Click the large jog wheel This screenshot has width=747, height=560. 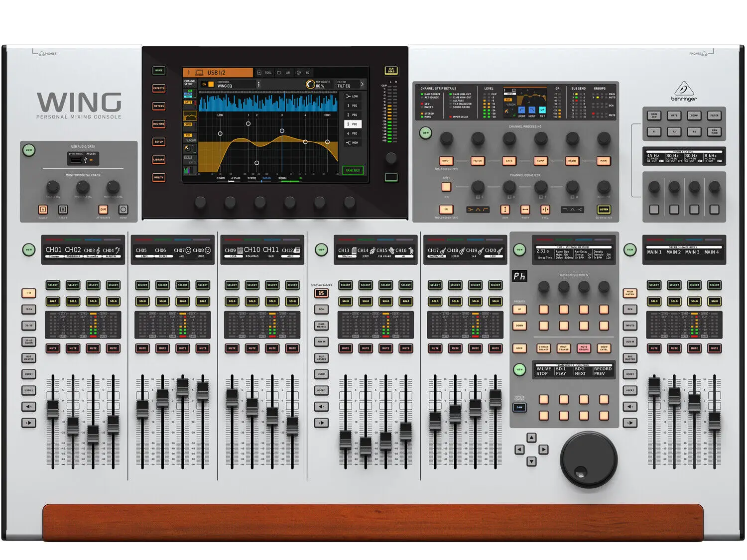pos(589,459)
